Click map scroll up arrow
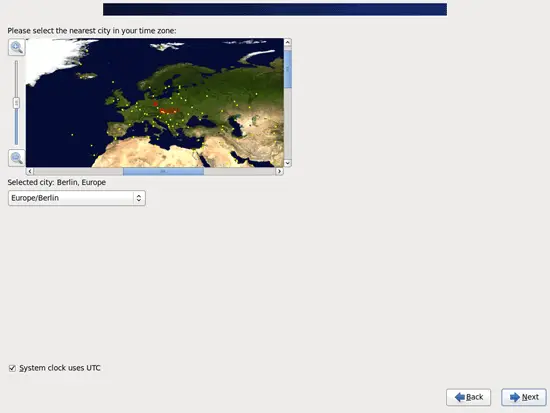The image size is (550, 413). [288, 42]
